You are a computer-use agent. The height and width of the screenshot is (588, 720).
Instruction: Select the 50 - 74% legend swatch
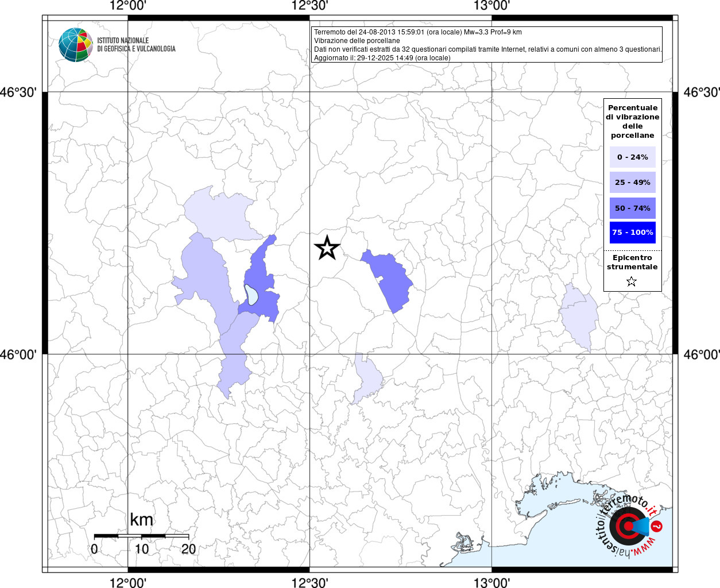pyautogui.click(x=632, y=208)
